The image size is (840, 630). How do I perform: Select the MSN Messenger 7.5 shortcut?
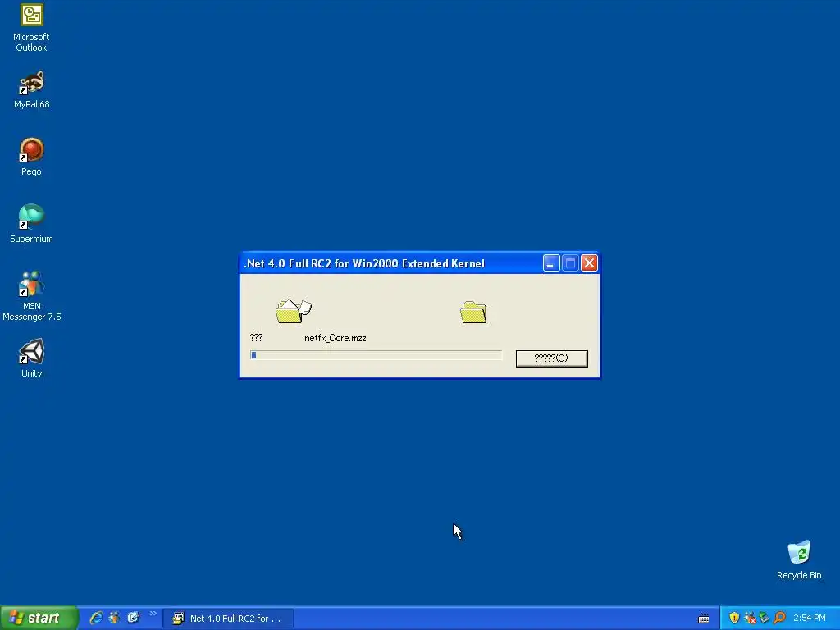(32, 296)
